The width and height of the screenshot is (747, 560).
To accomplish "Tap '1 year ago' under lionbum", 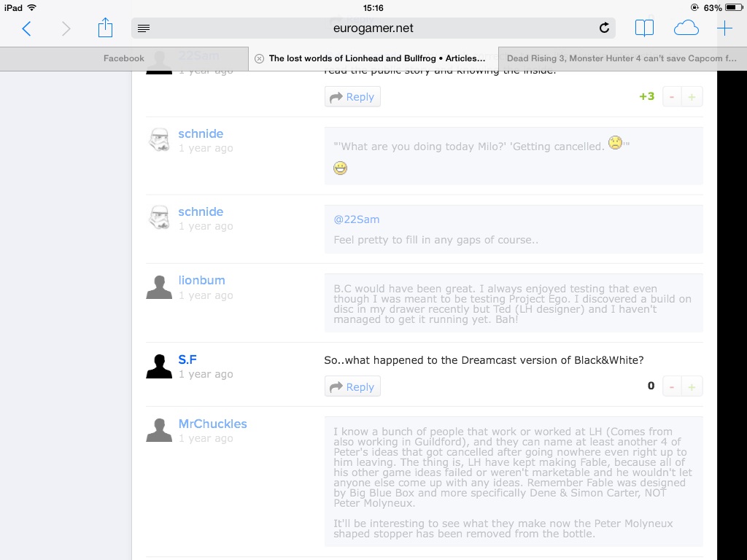I will point(206,296).
